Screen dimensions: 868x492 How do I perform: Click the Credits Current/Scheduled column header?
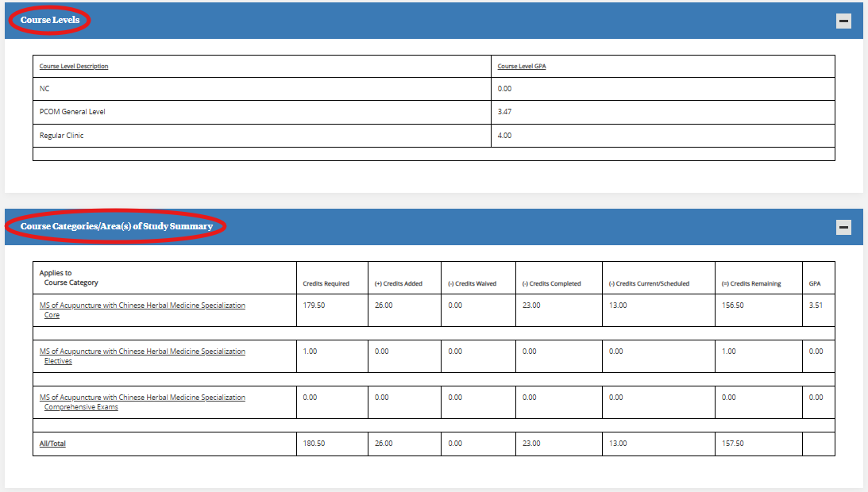point(649,283)
